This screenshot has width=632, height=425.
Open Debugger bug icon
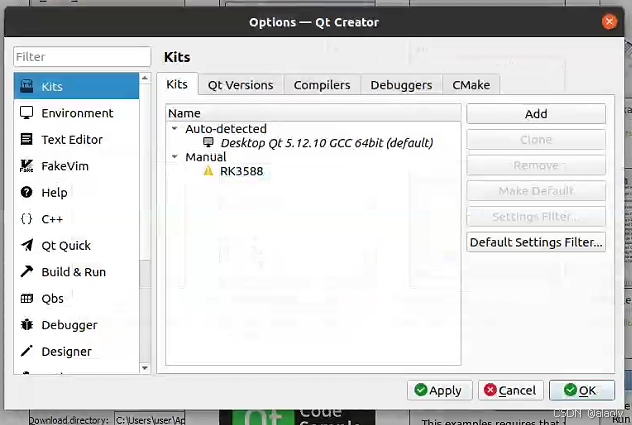(27, 325)
